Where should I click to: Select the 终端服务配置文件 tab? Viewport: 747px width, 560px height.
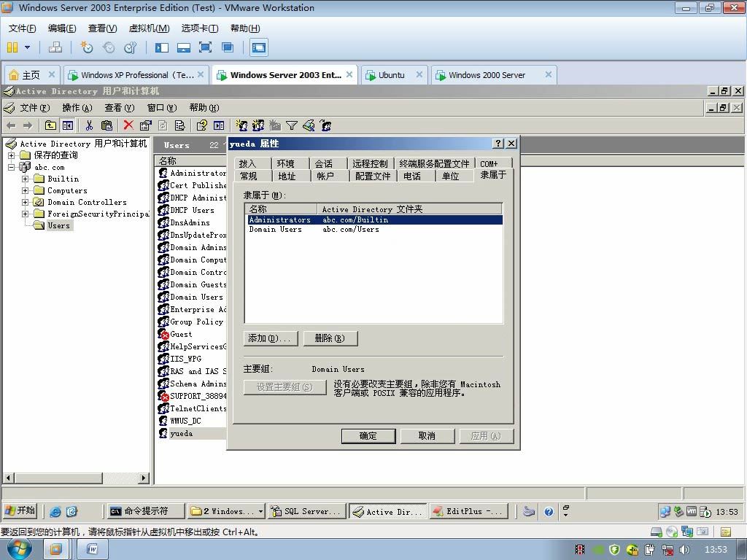(434, 163)
